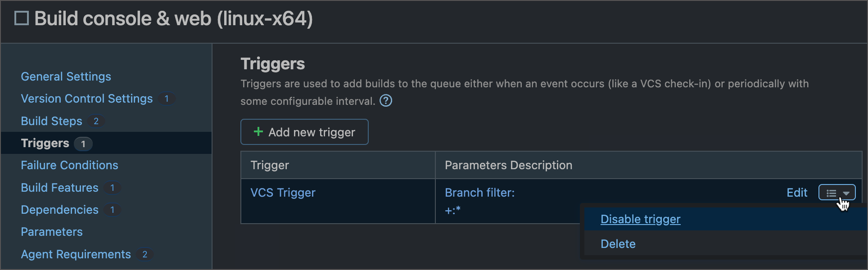
Task: Open the triggers help tooltip icon
Action: pyautogui.click(x=386, y=101)
